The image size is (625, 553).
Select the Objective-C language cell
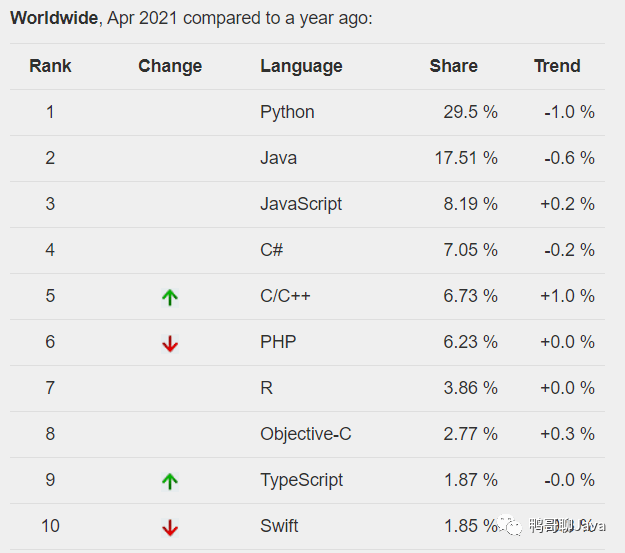[x=306, y=434]
